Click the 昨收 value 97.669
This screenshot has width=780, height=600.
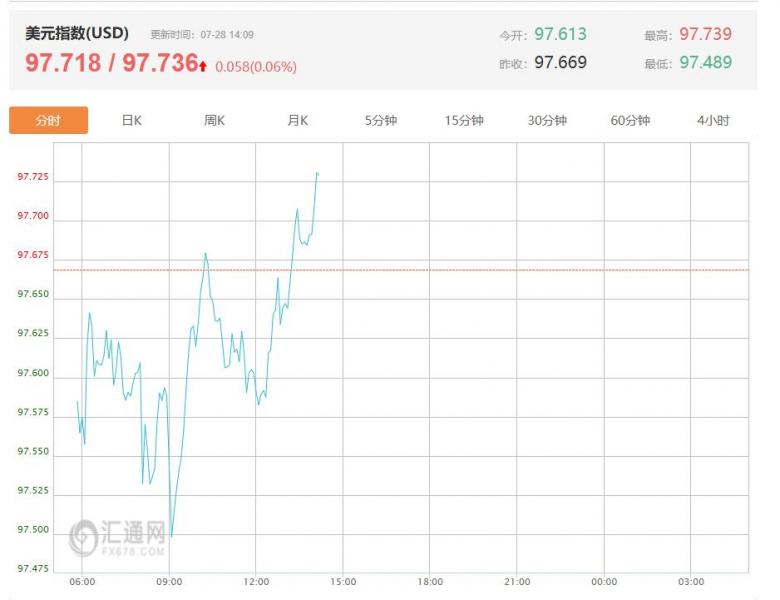[560, 62]
